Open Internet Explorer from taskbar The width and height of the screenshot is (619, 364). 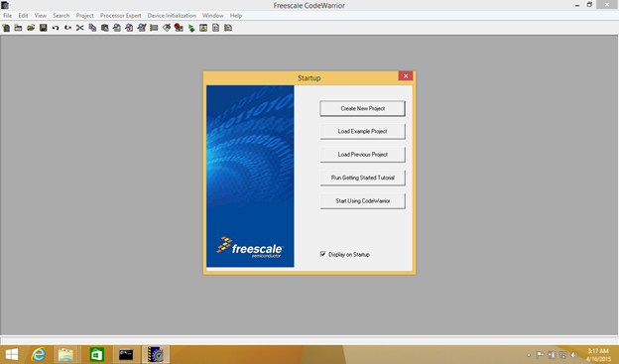[39, 354]
